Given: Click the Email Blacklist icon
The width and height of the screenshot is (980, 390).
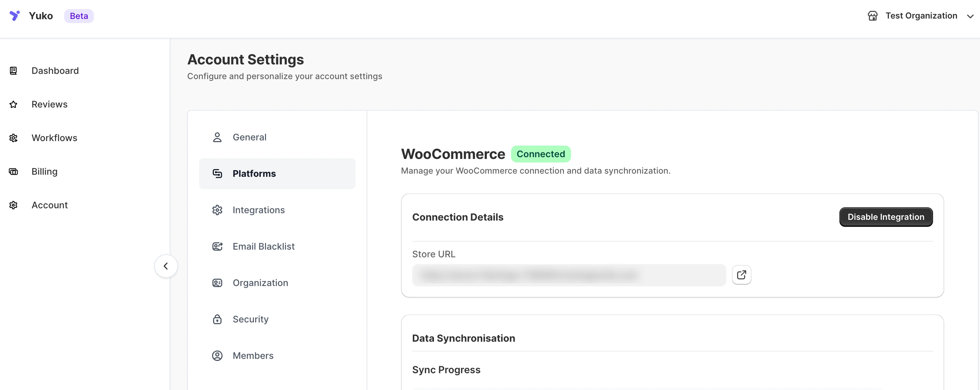Looking at the screenshot, I should pyautogui.click(x=217, y=246).
